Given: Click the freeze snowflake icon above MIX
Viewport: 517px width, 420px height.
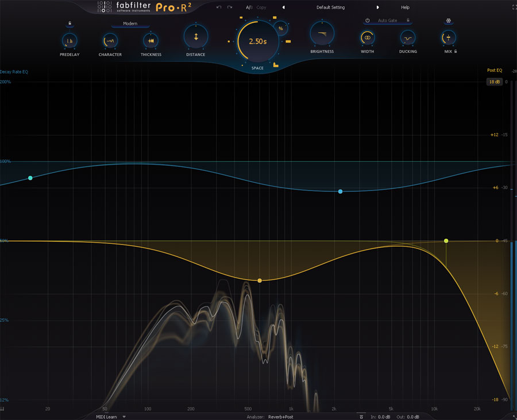Looking at the screenshot, I should 449,20.
